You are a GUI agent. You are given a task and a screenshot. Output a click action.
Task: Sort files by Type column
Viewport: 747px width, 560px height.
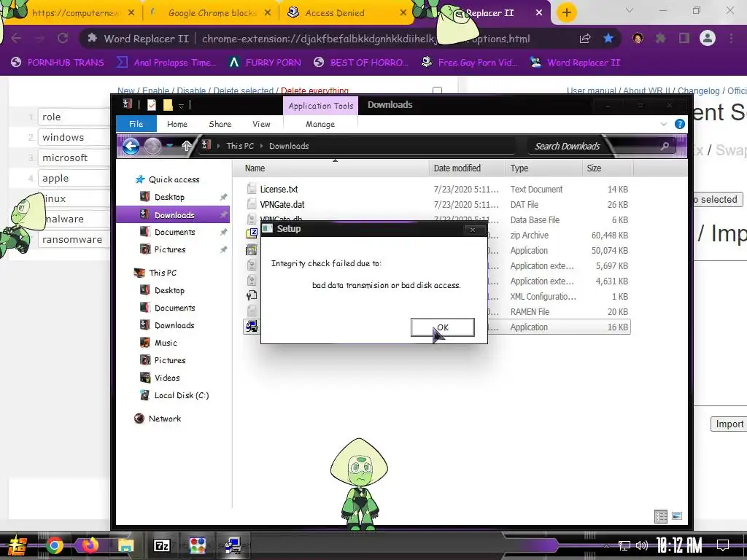[519, 168]
